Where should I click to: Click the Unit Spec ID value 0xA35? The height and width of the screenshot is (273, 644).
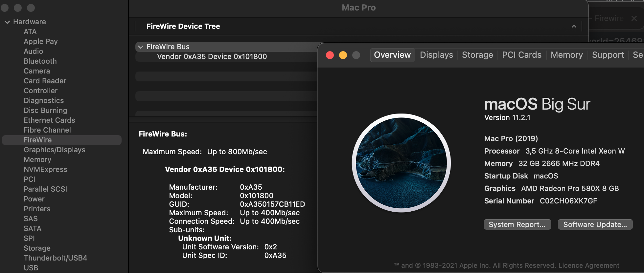(275, 256)
